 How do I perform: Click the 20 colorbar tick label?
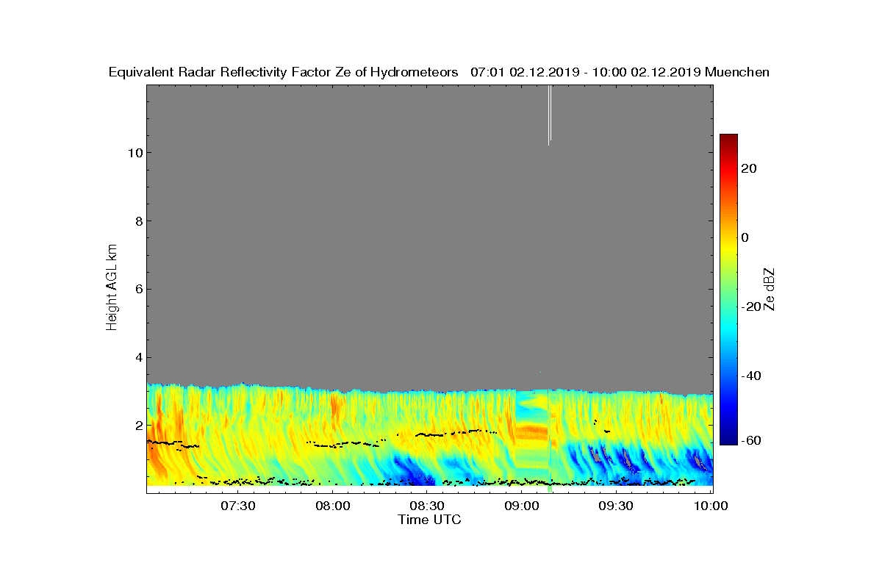(750, 169)
